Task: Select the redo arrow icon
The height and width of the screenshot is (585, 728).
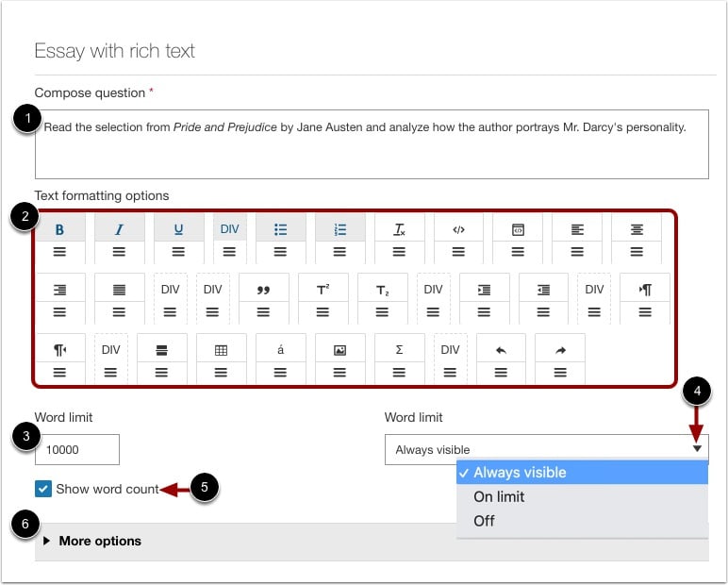Action: tap(560, 349)
